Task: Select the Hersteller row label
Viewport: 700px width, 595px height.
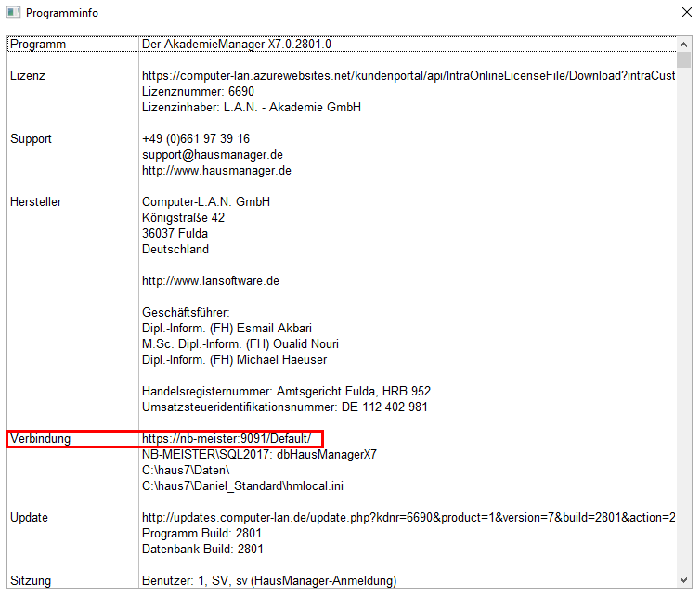Action: click(x=36, y=201)
